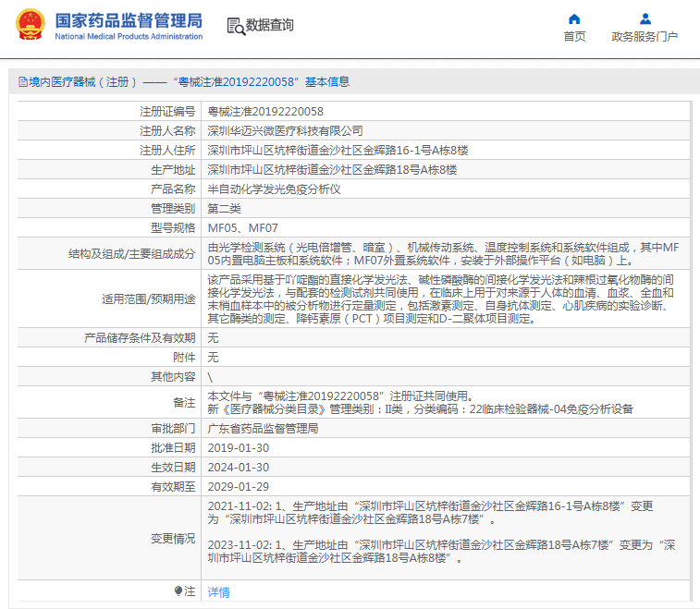Click 政务服务门户 navigation label
Viewport: 700px width, 609px height.
tap(645, 37)
